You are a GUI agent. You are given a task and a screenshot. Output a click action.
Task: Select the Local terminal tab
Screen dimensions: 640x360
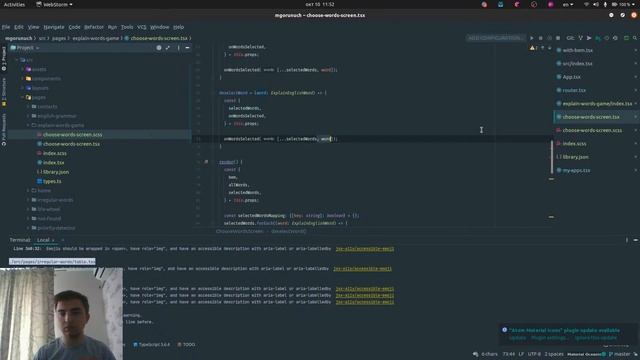click(44, 240)
